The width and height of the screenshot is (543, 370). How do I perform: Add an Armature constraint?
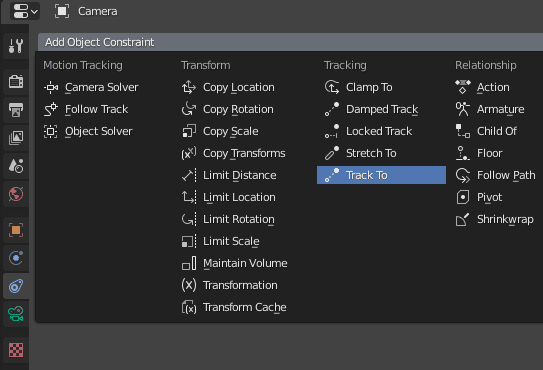490,109
